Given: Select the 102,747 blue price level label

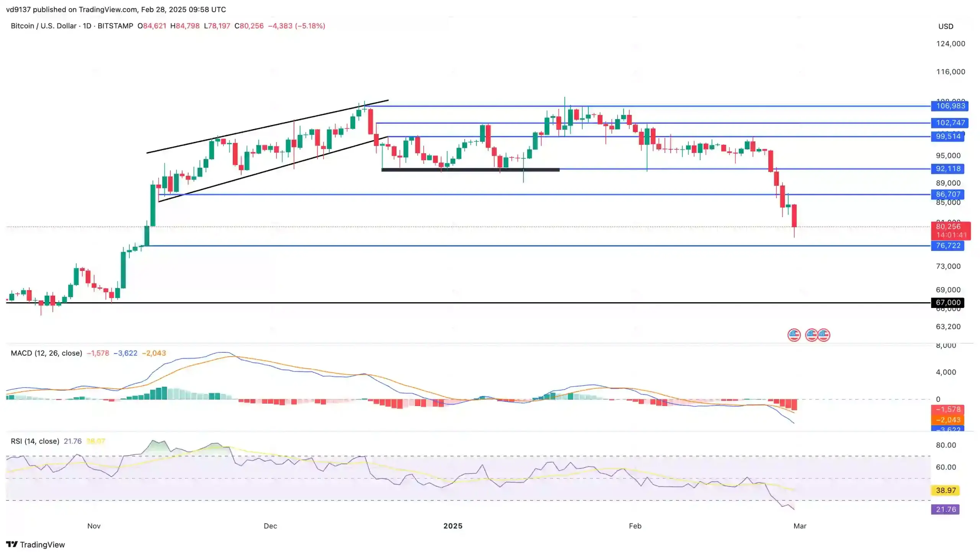Looking at the screenshot, I should pos(949,123).
